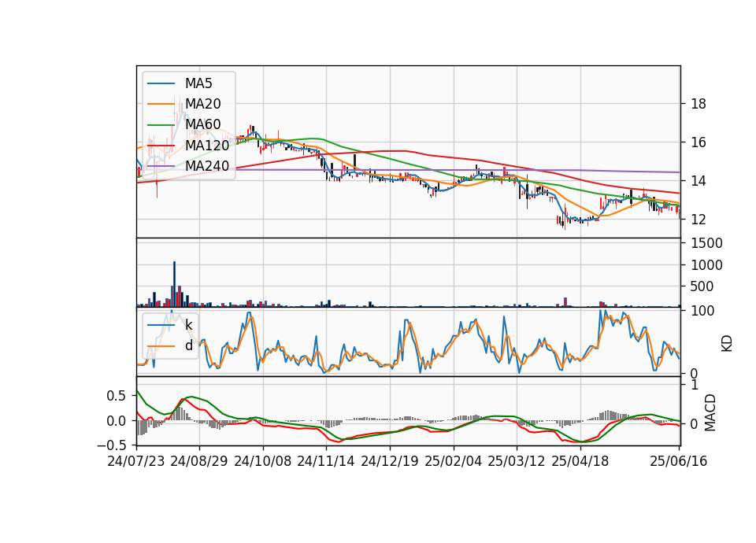Viewport: 756px width, 543px height.
Task: Click the price axis label 14
Action: (699, 181)
